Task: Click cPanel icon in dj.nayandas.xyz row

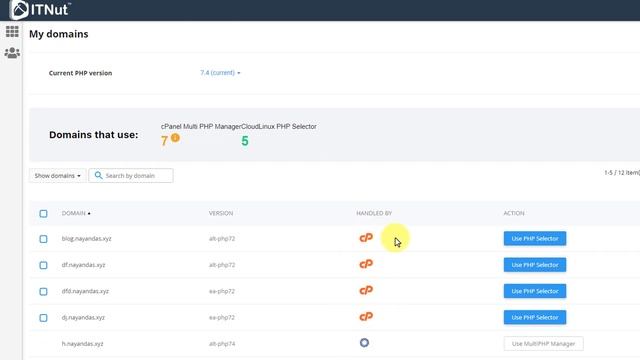Action: (x=366, y=316)
